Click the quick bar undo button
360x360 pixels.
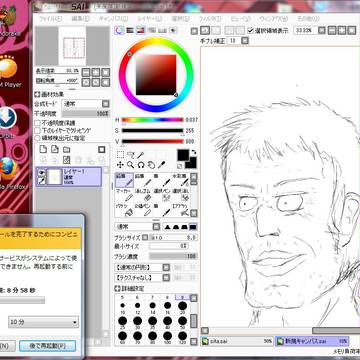(205, 31)
